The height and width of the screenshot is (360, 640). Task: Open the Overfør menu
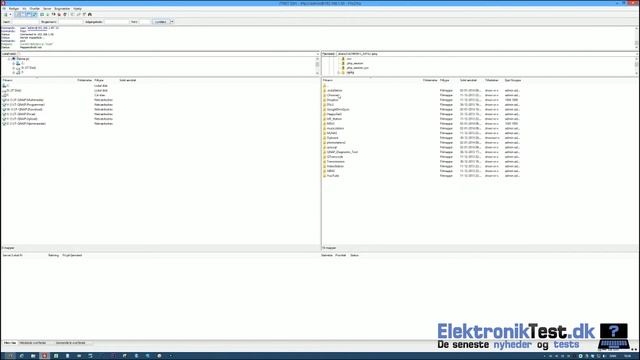click(35, 9)
